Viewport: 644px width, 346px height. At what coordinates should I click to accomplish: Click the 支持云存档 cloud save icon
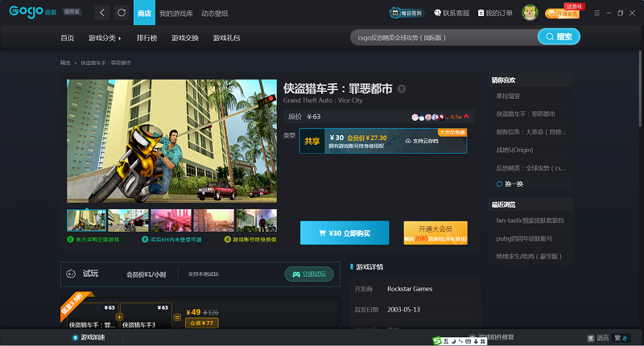pyautogui.click(x=408, y=141)
